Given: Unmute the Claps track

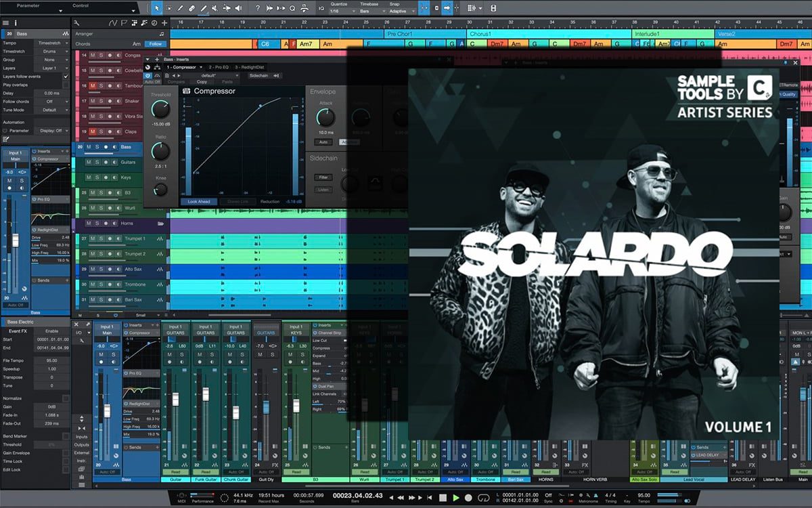Looking at the screenshot, I should [93, 131].
